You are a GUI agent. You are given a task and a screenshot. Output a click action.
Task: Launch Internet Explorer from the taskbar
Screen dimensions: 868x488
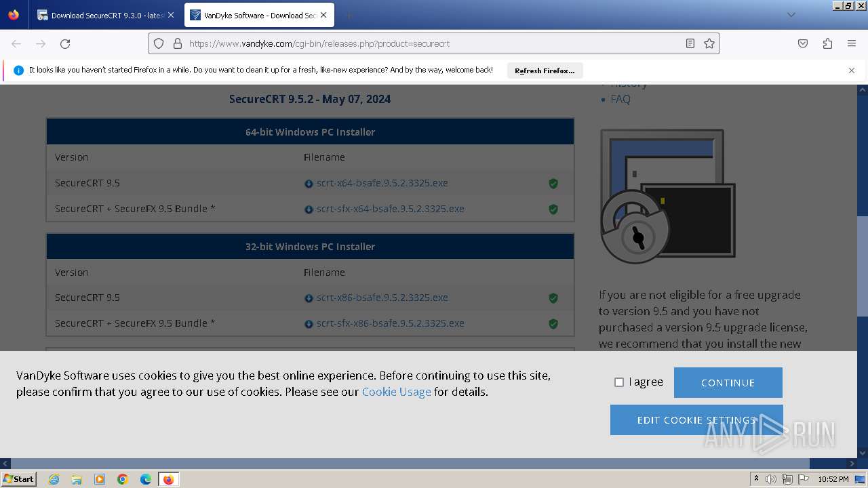(x=54, y=479)
